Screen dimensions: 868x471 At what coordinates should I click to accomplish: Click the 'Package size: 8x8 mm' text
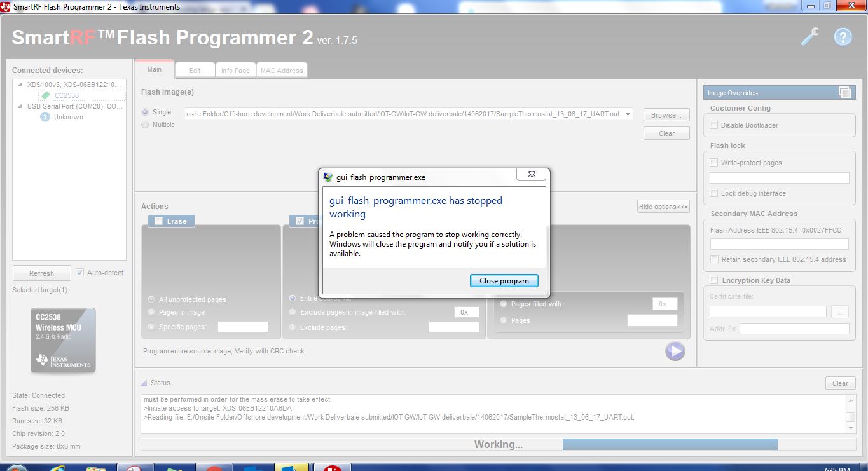pos(46,446)
